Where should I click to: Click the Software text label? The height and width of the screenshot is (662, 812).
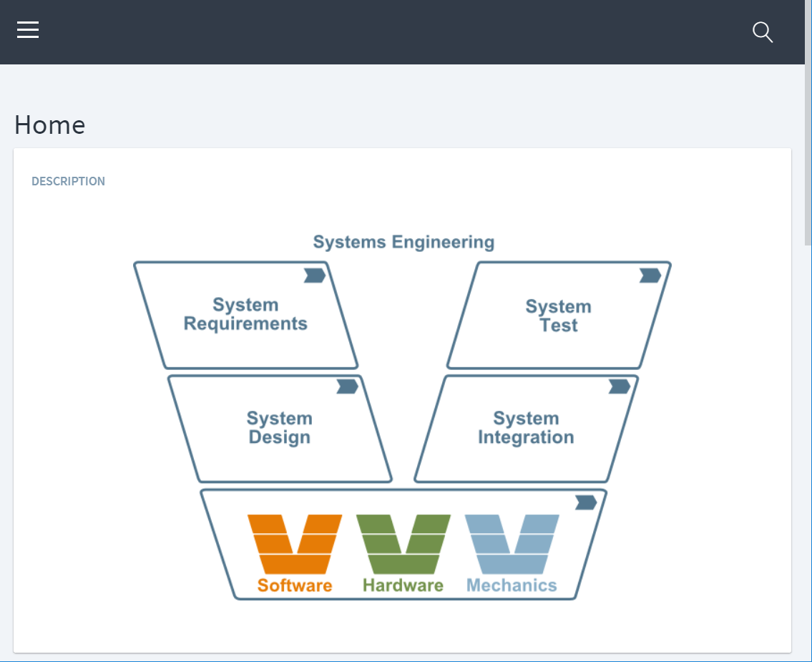295,585
